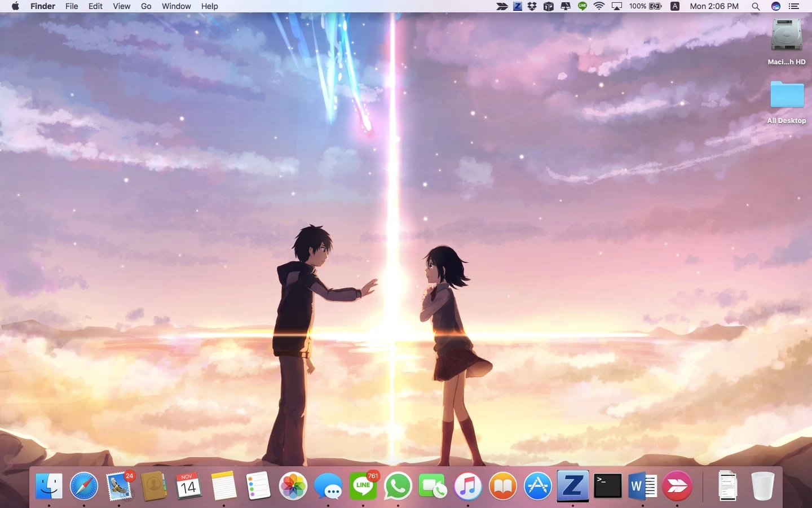This screenshot has width=812, height=508.
Task: Open Spotlight search
Action: [756, 6]
